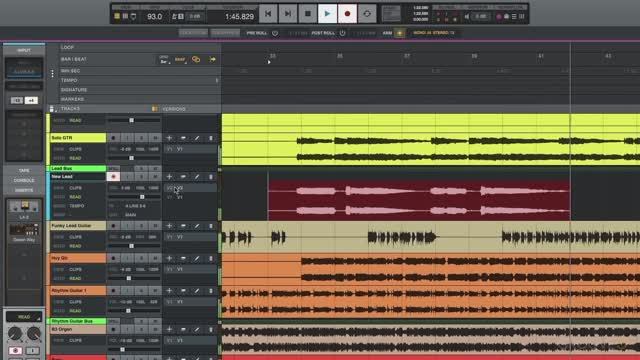Add a new version on New Lead

coord(169,177)
